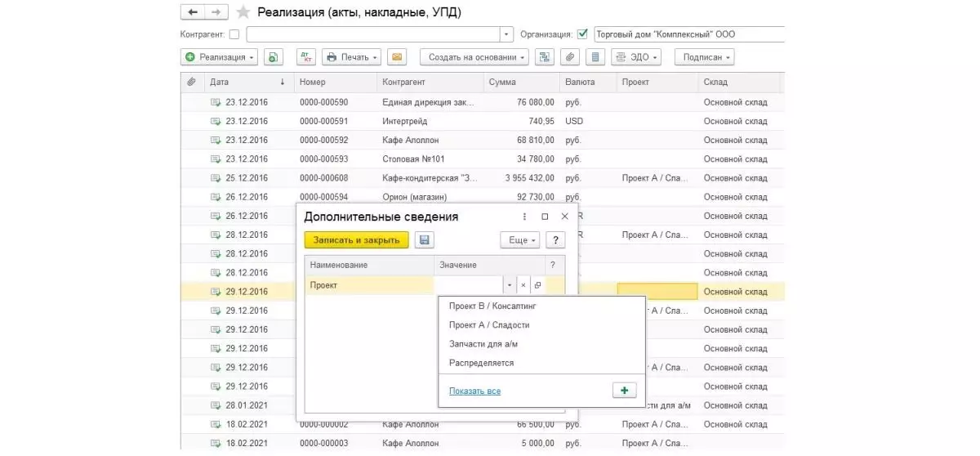Select the Единая дирекция зак... row cell
The width and height of the screenshot is (980, 456).
430,102
